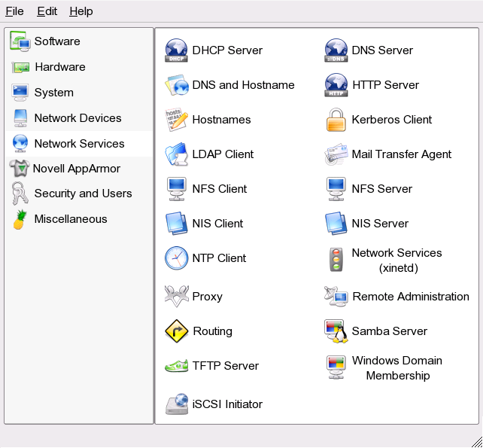
Task: Select the Software category
Action: coord(57,41)
